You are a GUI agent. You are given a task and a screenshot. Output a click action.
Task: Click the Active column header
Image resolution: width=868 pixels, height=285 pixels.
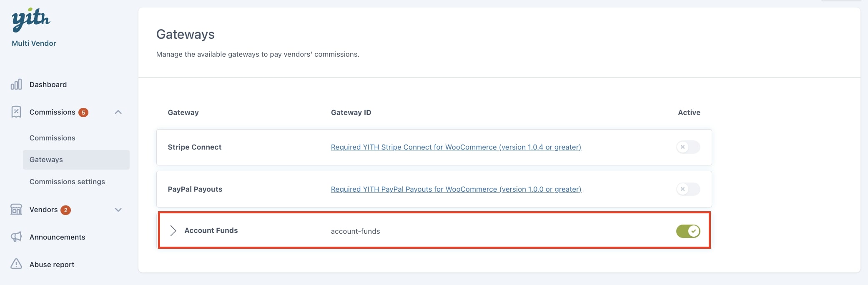(x=689, y=112)
